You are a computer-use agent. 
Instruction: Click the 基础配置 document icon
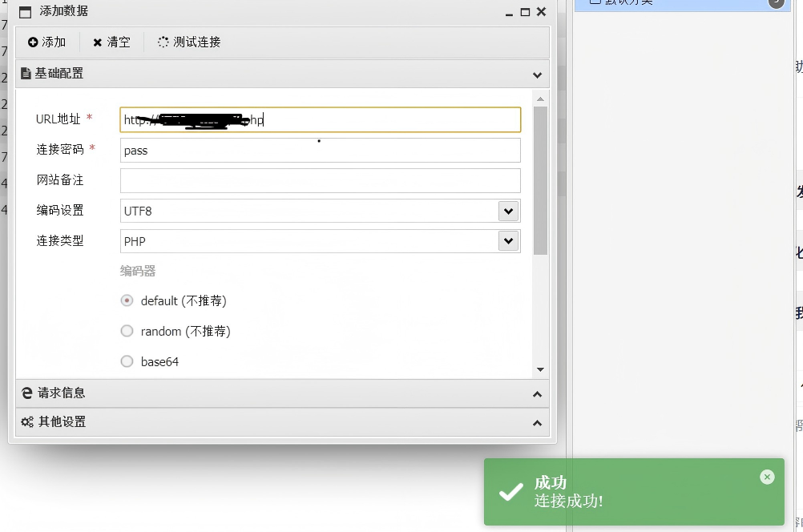click(26, 74)
